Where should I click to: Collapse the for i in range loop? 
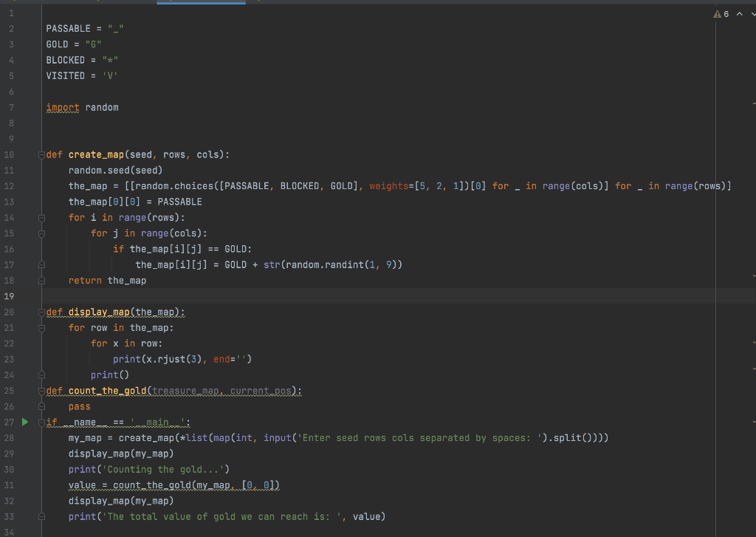42,217
